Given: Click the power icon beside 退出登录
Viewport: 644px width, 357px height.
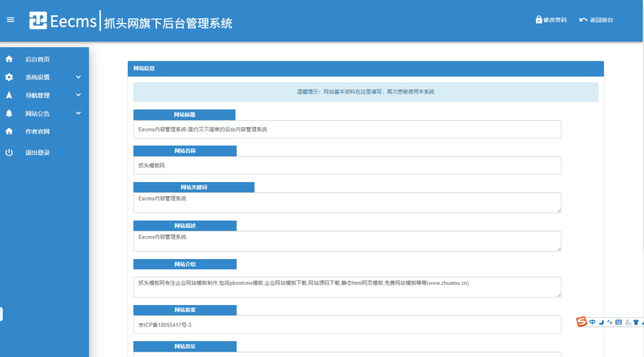Looking at the screenshot, I should (x=9, y=153).
